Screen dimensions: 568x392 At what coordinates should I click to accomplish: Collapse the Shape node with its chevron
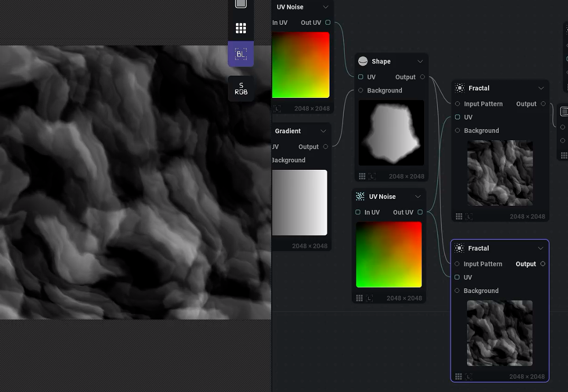420,61
